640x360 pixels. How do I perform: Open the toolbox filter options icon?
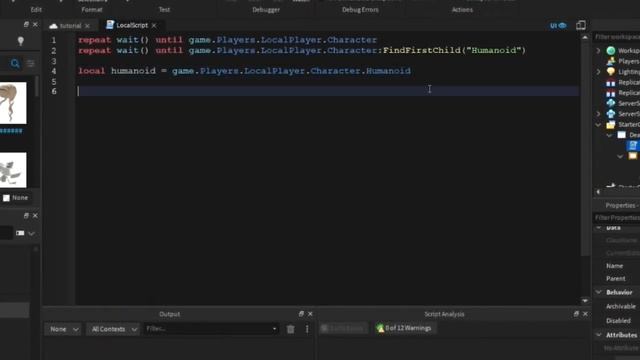pos(31,64)
